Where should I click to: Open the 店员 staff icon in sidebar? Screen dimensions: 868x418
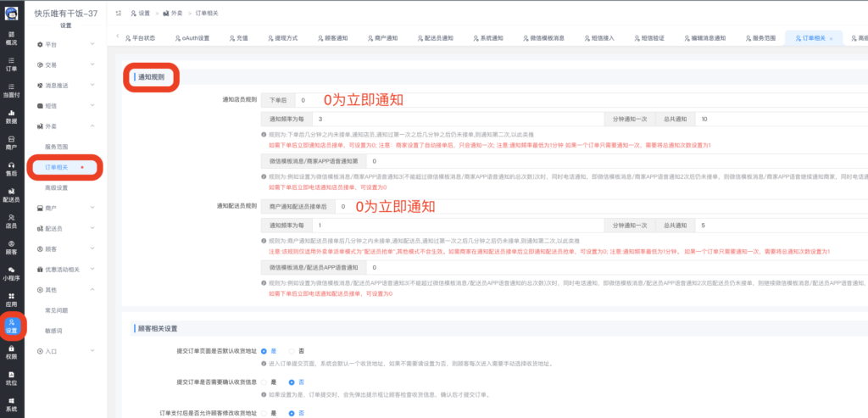pos(11,221)
